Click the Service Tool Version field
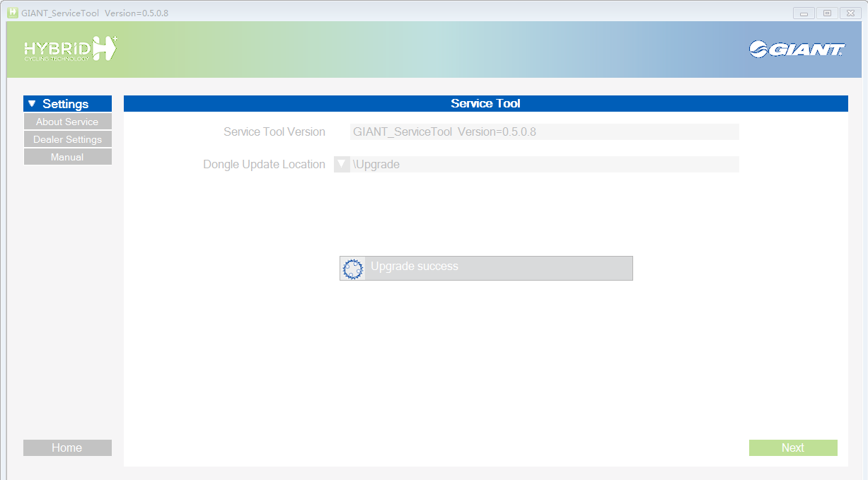Image resolution: width=868 pixels, height=480 pixels. [545, 131]
